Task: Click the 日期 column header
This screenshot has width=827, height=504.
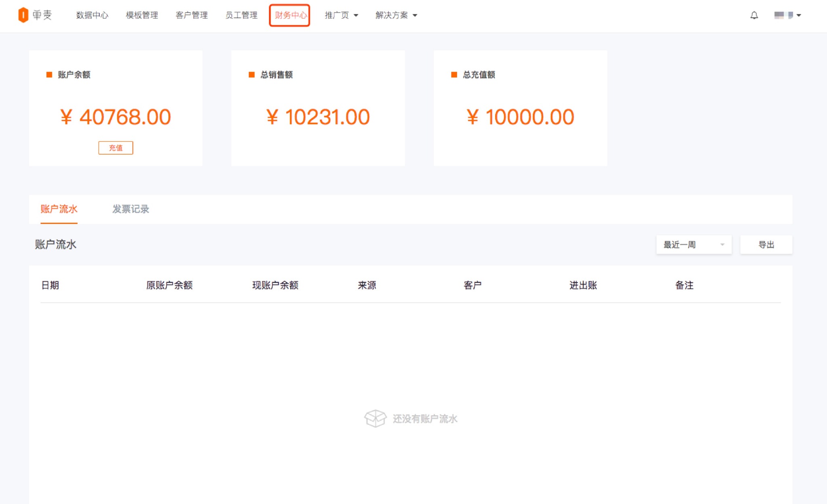Action: point(50,285)
